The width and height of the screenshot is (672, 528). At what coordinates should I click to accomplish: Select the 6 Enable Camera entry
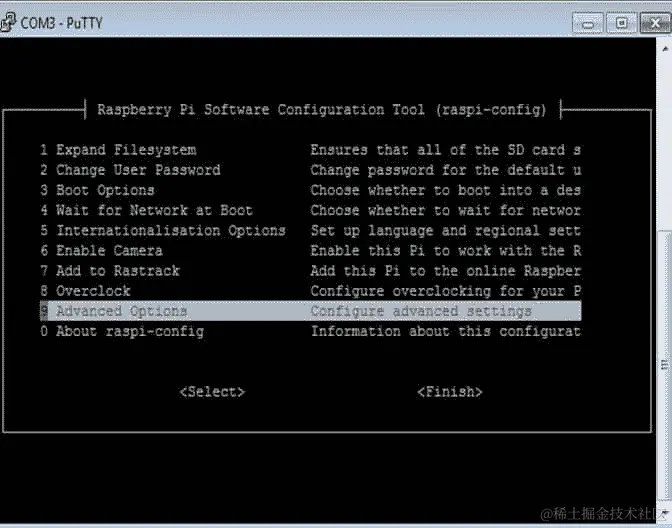click(101, 251)
